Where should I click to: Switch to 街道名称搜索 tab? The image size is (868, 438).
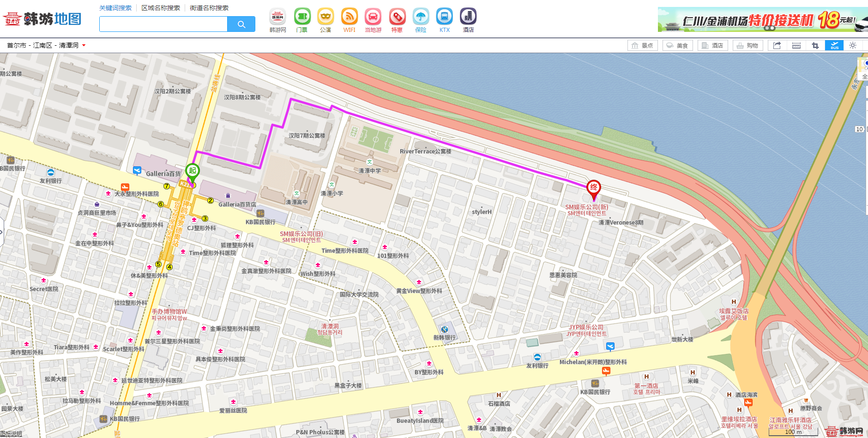pyautogui.click(x=209, y=8)
